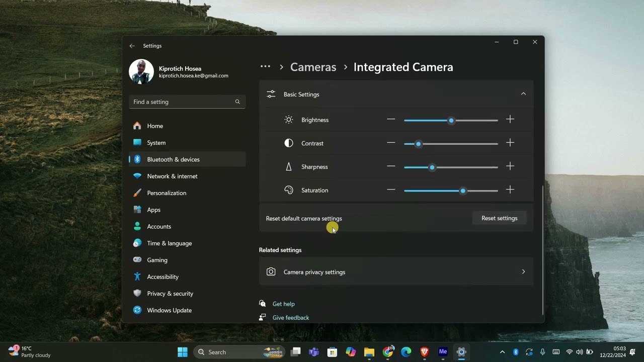Open Microsoft Teams from taskbar

pos(314,352)
